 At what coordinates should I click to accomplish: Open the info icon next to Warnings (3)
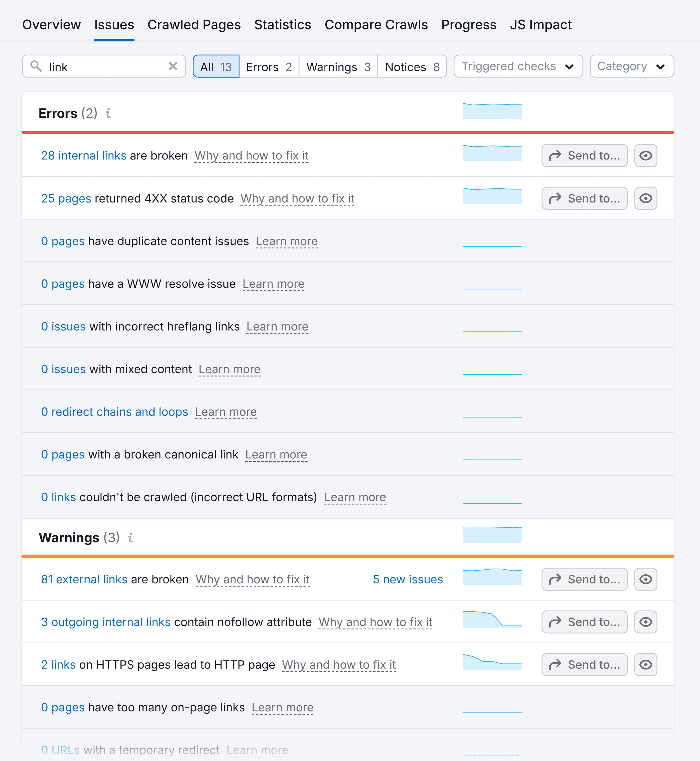click(x=130, y=537)
